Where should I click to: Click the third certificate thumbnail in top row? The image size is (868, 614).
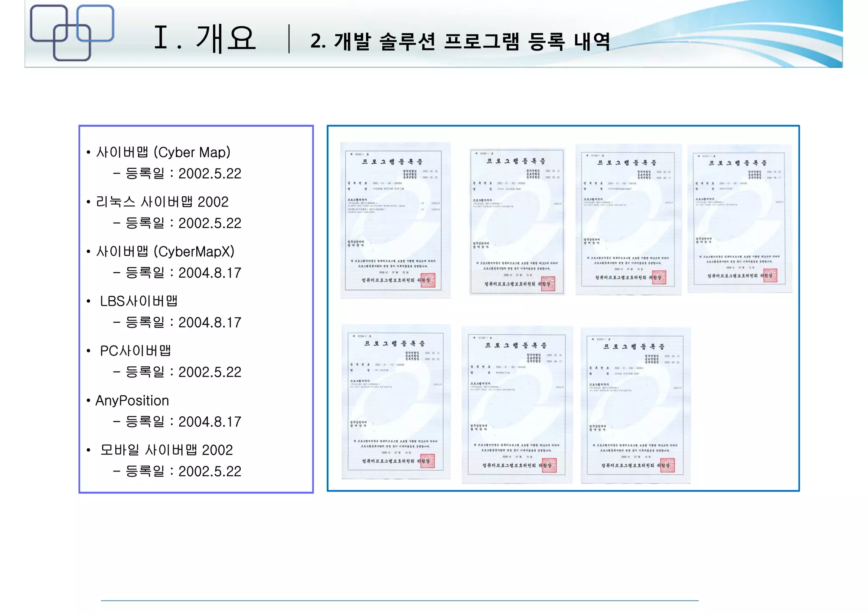628,219
